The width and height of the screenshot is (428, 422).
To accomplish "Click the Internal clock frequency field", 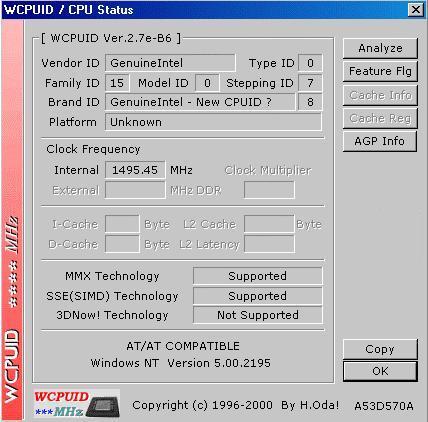I will click(135, 170).
